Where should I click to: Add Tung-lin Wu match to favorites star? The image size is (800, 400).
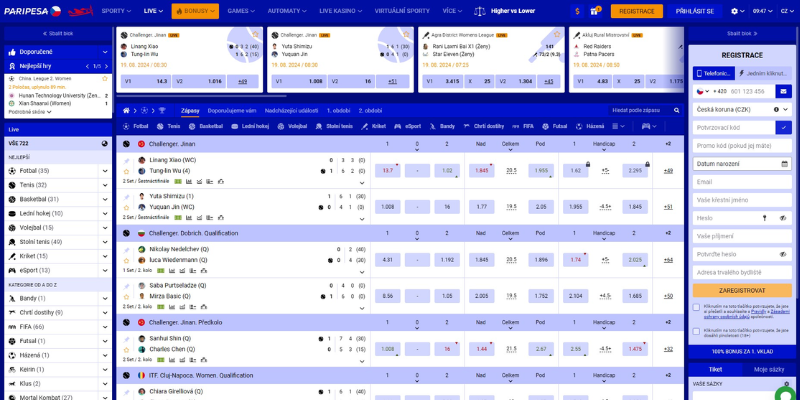126,171
